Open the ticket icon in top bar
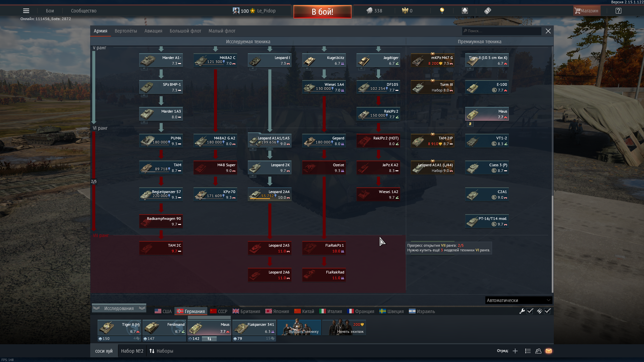The width and height of the screenshot is (644, 362). 488,11
